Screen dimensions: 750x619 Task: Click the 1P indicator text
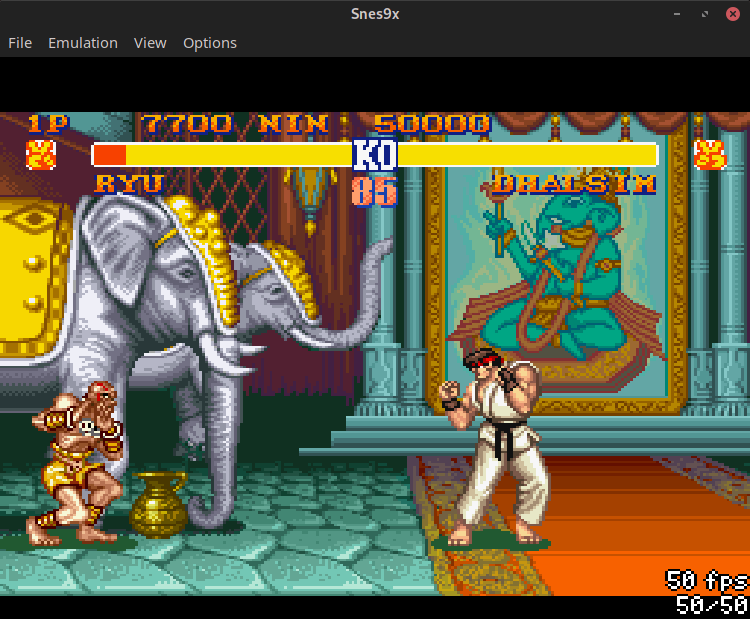(x=48, y=124)
